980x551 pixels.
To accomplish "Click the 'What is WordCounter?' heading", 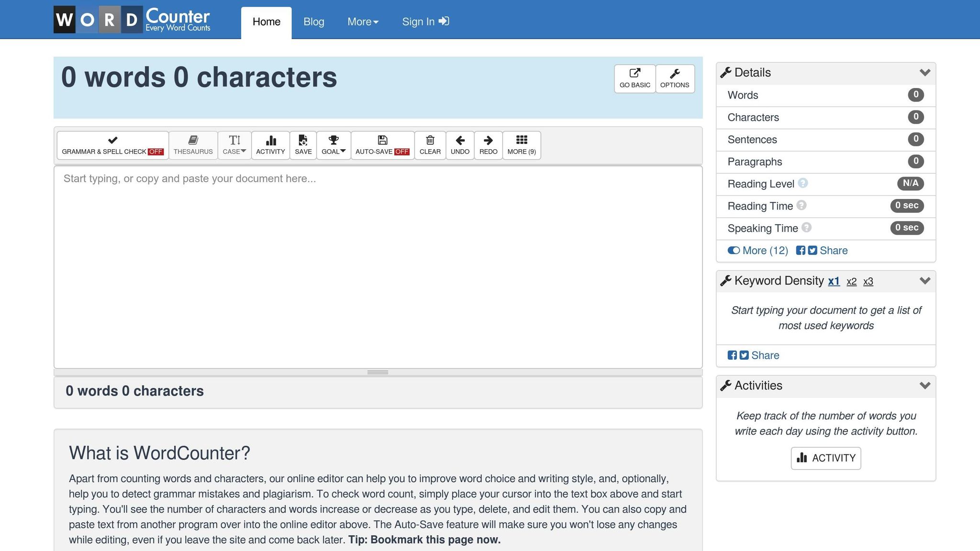I will 159,453.
